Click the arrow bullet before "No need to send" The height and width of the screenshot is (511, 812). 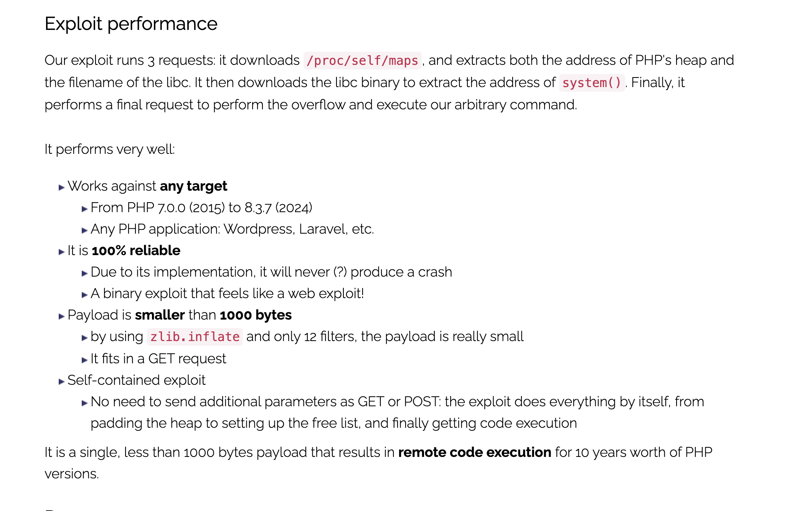tap(84, 403)
